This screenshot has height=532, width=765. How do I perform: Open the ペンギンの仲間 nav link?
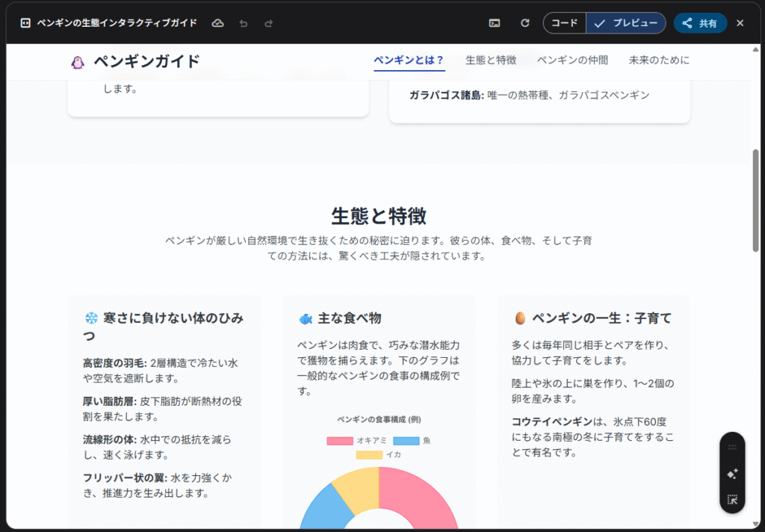pos(572,61)
